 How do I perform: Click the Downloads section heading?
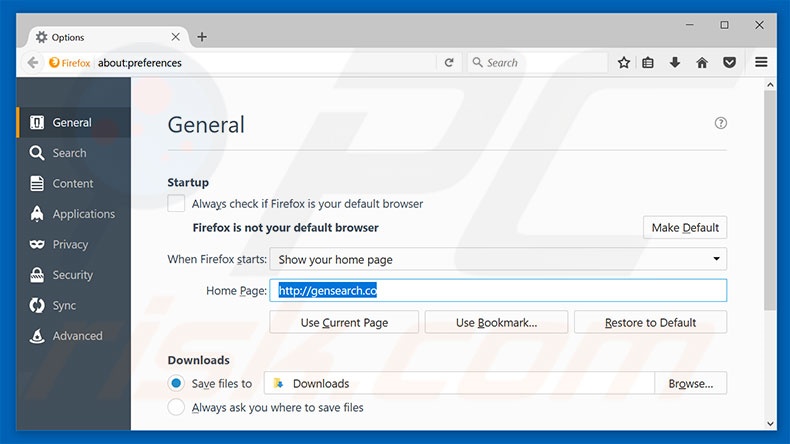pyautogui.click(x=199, y=360)
